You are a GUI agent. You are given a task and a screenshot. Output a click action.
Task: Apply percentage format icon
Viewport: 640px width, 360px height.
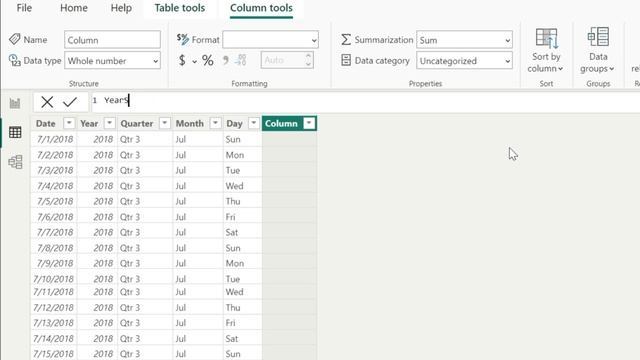tap(208, 60)
